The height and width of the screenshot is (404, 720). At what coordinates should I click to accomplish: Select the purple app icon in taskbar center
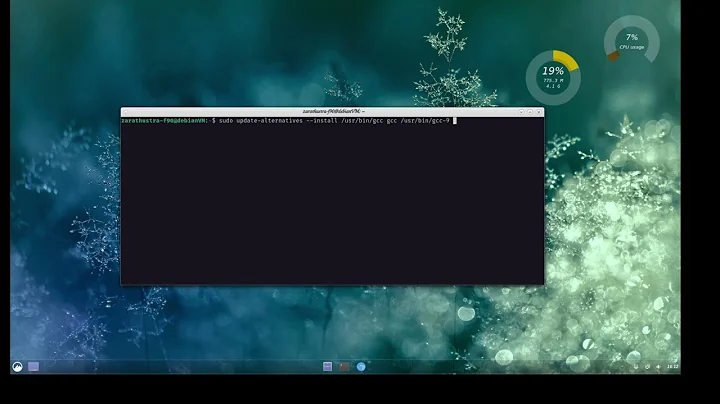click(327, 366)
